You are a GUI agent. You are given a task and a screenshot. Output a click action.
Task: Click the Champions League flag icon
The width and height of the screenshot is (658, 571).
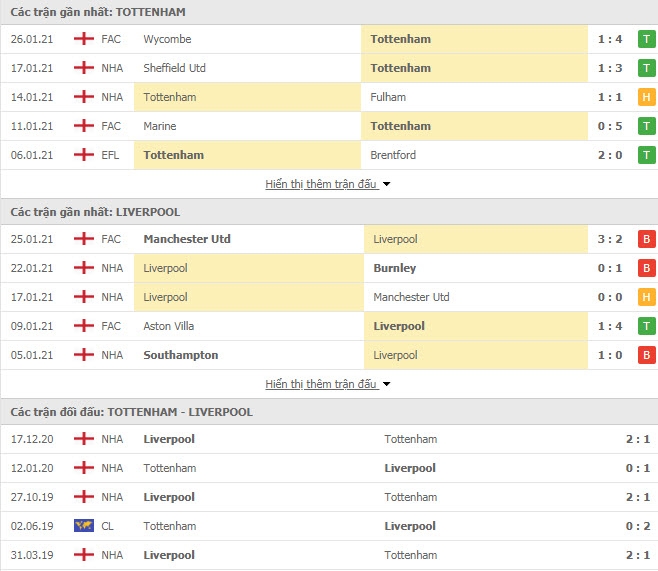pos(84,526)
